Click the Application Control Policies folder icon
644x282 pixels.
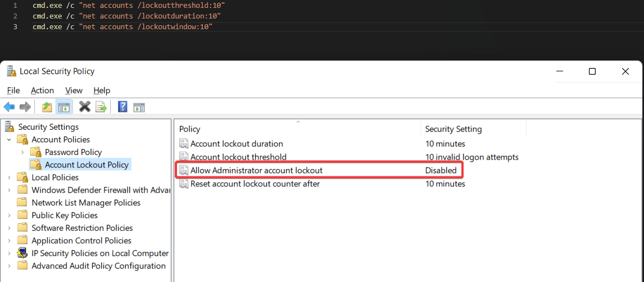point(22,240)
